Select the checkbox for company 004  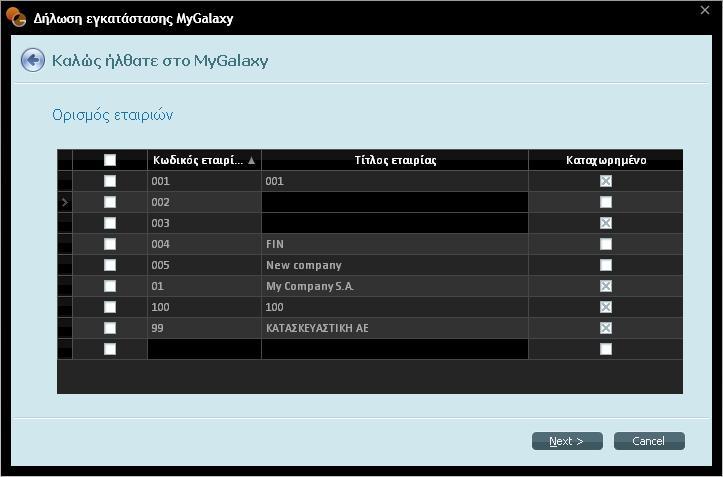click(x=110, y=244)
